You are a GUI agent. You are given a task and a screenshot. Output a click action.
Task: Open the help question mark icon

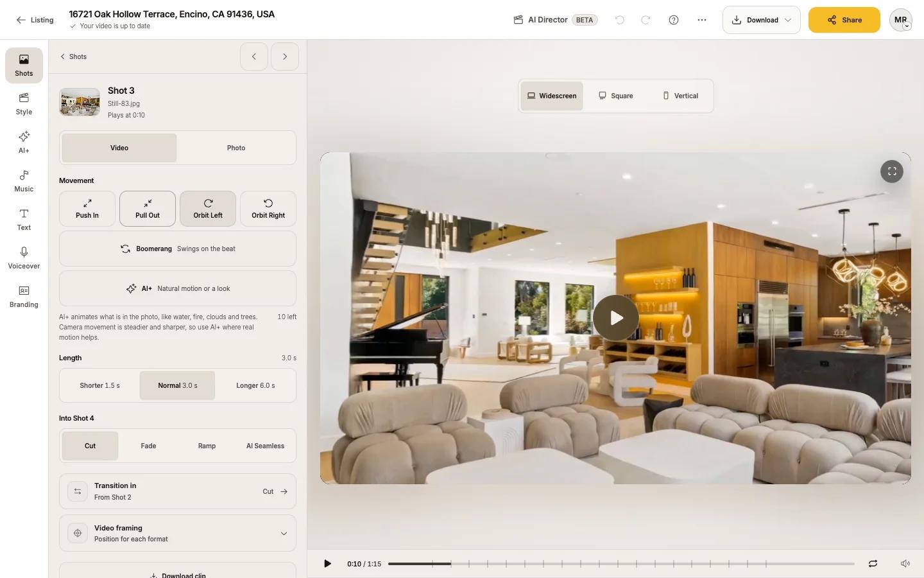[674, 20]
